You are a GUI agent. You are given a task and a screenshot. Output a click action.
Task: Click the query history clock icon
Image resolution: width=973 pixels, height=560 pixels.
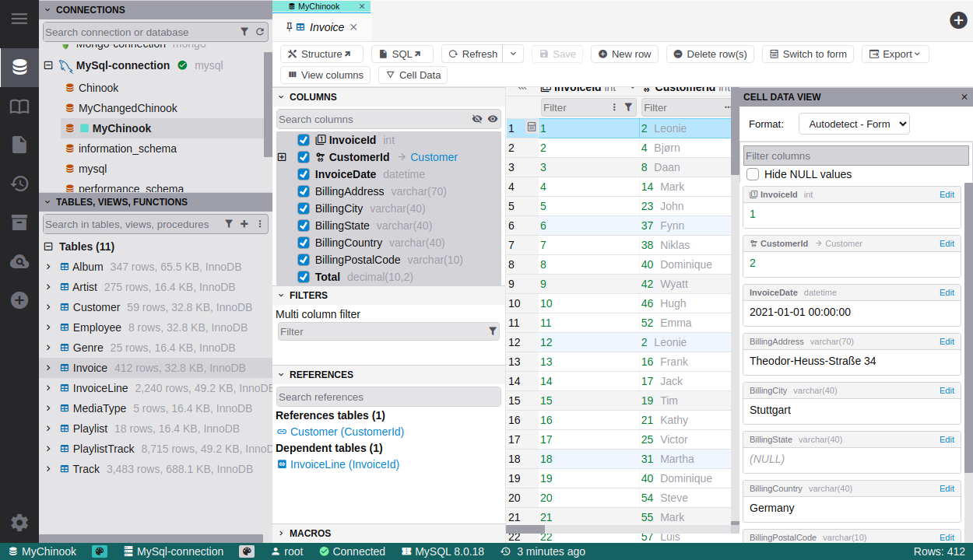[x=19, y=184]
